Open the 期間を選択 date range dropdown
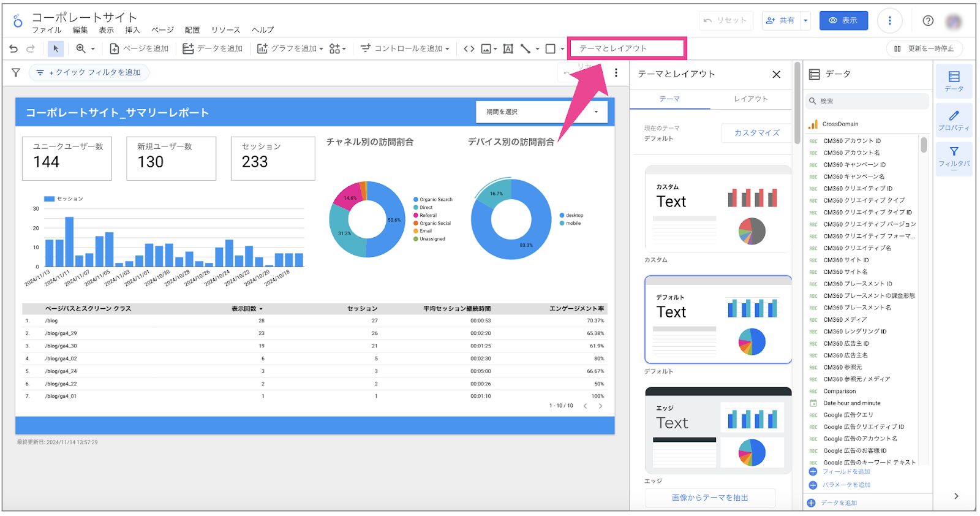 pos(542,112)
